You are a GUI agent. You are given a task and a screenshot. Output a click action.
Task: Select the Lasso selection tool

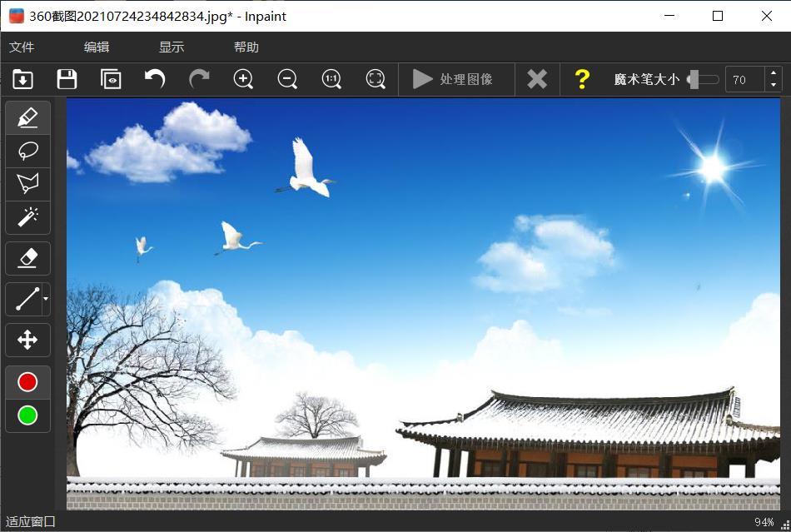coord(27,151)
